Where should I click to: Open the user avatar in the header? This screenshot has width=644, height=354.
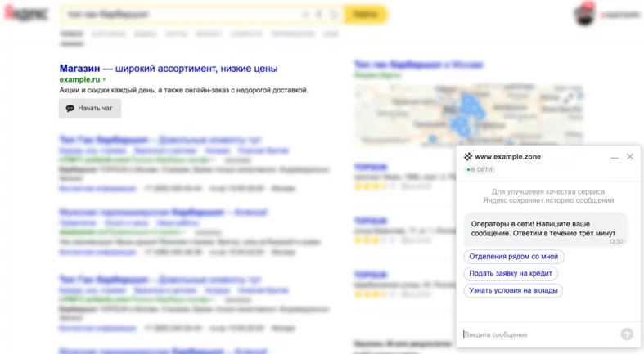click(585, 14)
